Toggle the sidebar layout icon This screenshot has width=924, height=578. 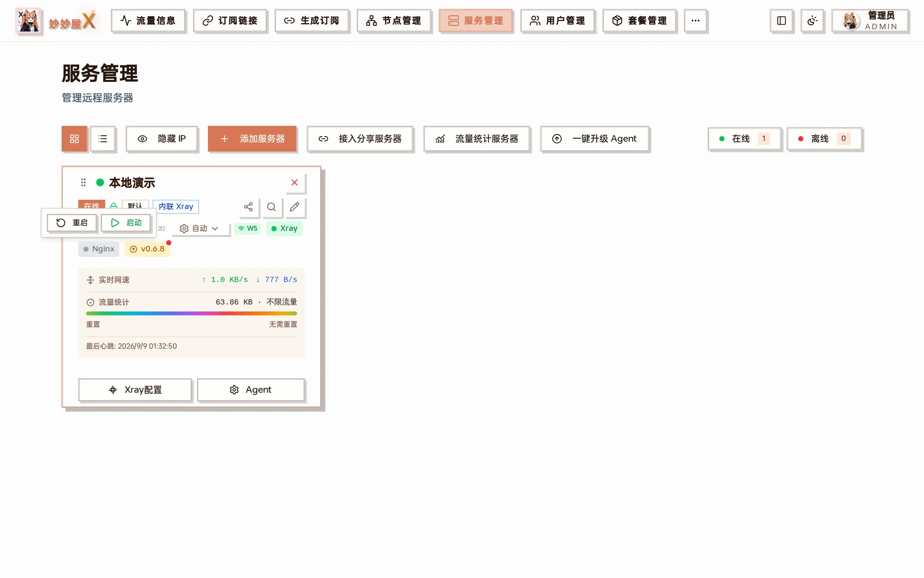782,21
